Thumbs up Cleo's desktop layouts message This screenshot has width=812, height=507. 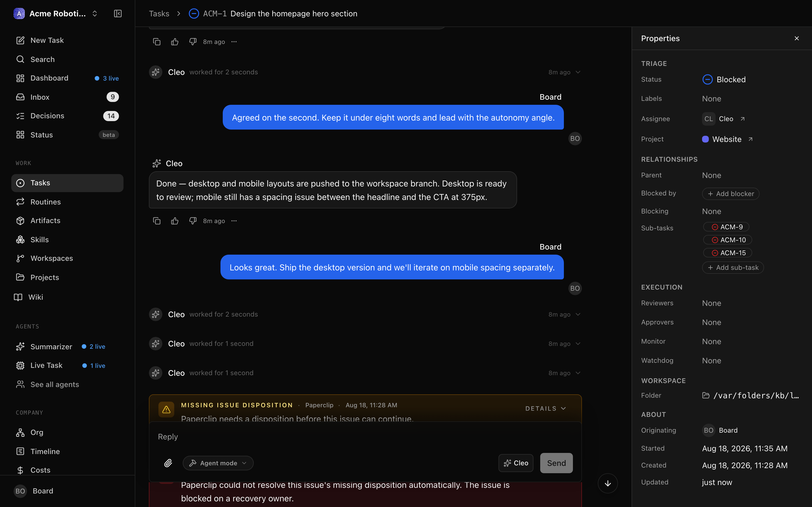pos(175,221)
